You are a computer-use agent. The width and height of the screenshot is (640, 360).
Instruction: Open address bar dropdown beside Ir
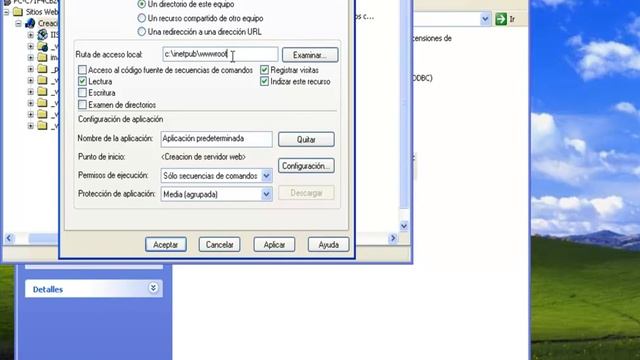(485, 19)
